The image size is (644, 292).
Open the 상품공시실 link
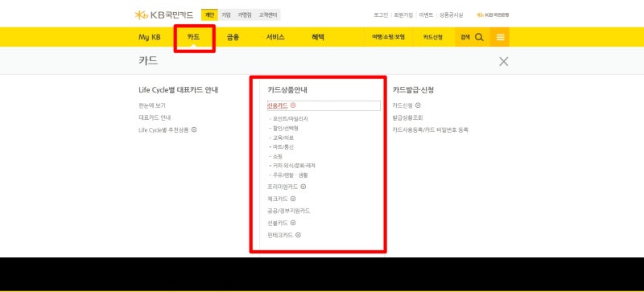click(451, 15)
